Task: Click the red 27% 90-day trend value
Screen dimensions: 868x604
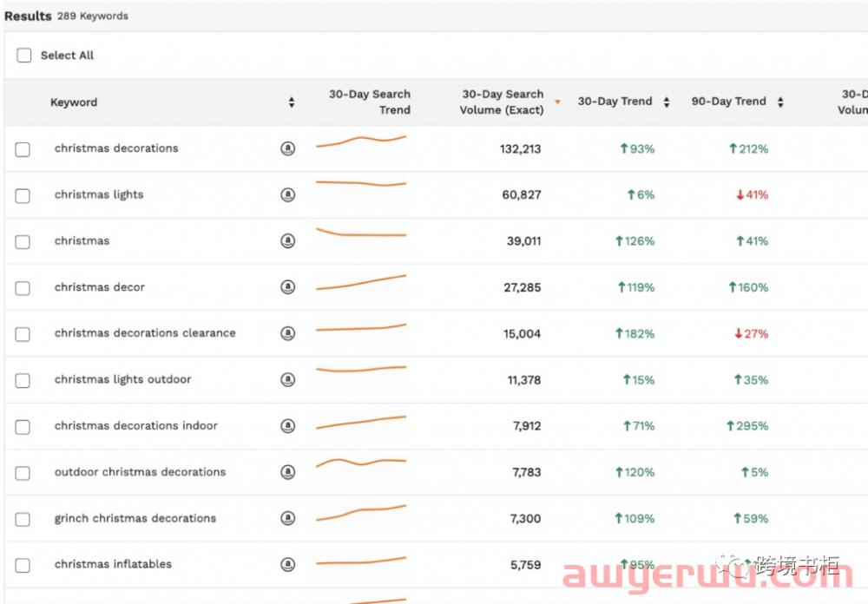Action: pos(751,334)
